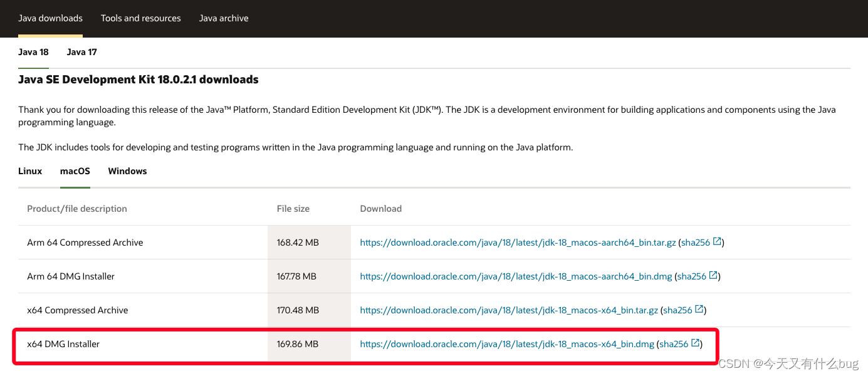
Task: Open sha256 link for Arm 64 DMG Installer
Action: coord(692,276)
